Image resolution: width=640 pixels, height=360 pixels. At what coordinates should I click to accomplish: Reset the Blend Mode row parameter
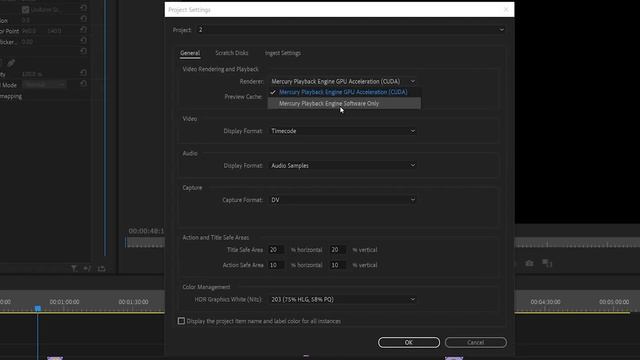pos(84,84)
